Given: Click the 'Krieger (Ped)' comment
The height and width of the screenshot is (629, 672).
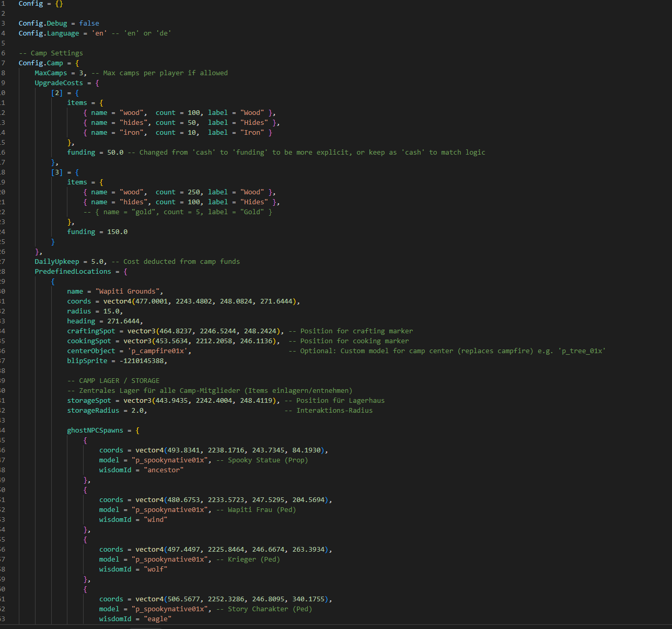Looking at the screenshot, I should [x=248, y=560].
